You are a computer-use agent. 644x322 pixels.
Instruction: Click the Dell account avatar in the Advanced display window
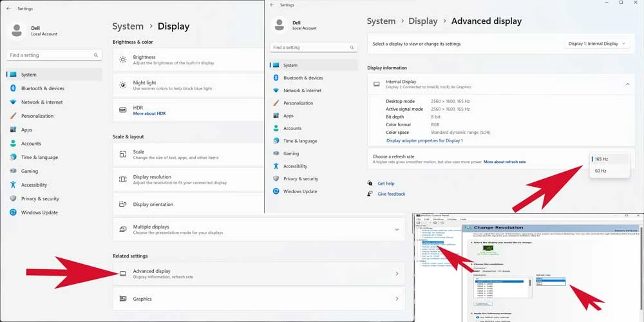pos(279,24)
